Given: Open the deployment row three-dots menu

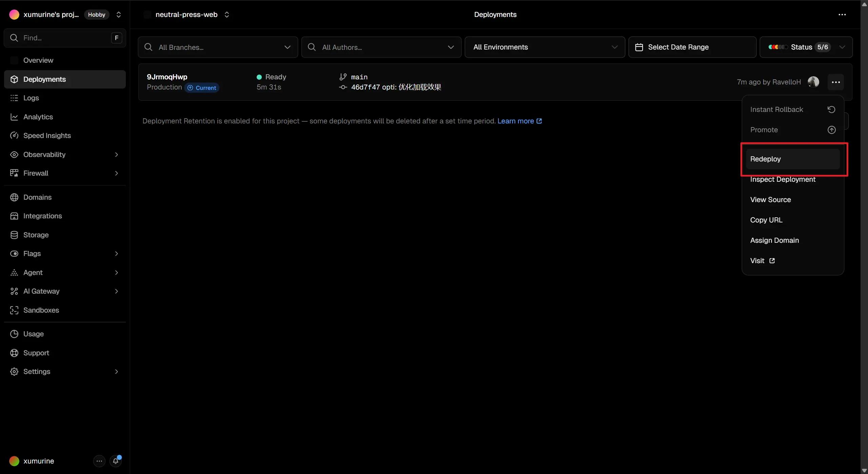Looking at the screenshot, I should 836,82.
